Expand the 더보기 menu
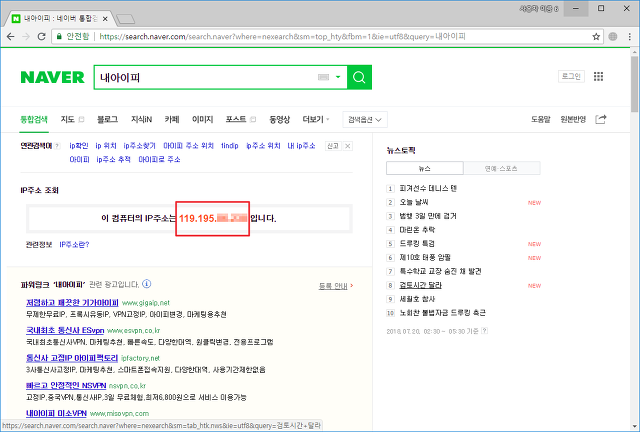Screen dimensions: 640x432 click(x=316, y=119)
